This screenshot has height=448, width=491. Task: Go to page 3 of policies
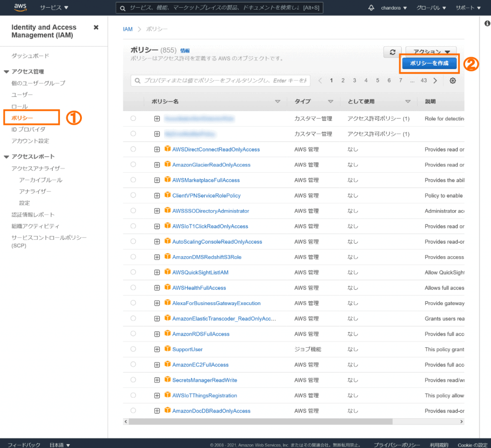[x=354, y=81]
